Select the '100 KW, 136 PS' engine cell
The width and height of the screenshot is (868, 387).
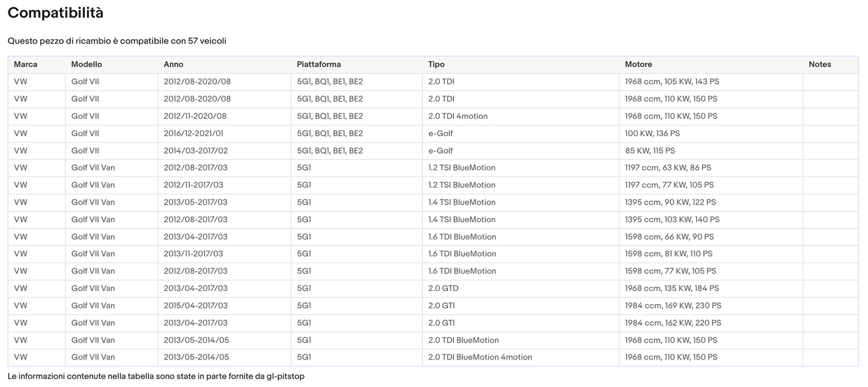(x=652, y=133)
